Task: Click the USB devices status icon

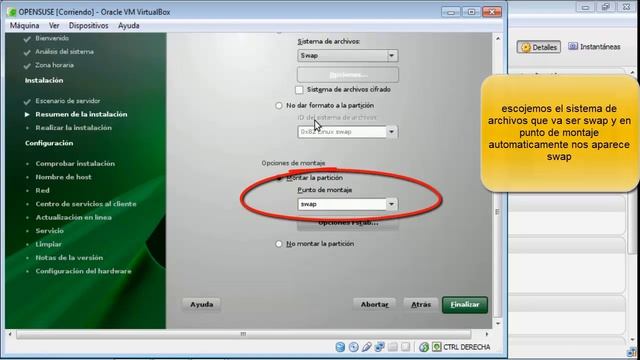Action: click(367, 347)
